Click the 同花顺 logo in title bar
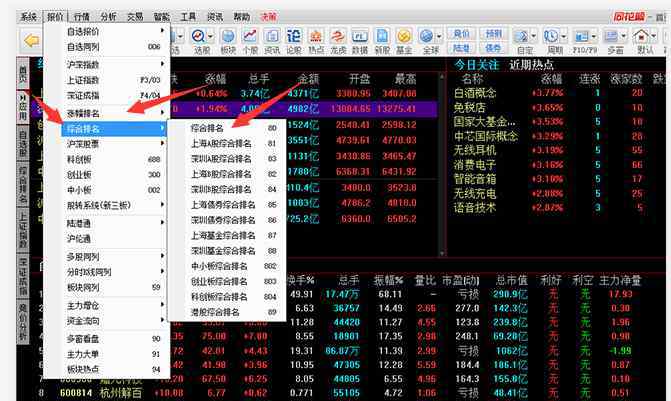 (x=629, y=17)
